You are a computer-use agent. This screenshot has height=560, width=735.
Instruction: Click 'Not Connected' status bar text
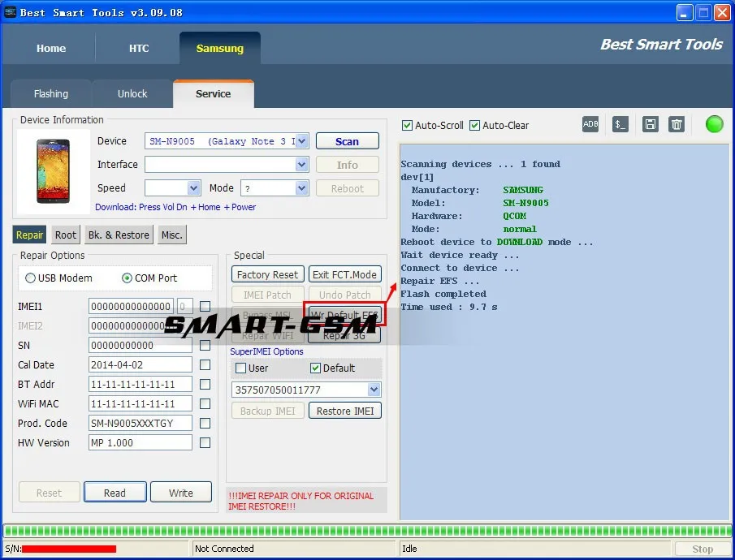[224, 549]
